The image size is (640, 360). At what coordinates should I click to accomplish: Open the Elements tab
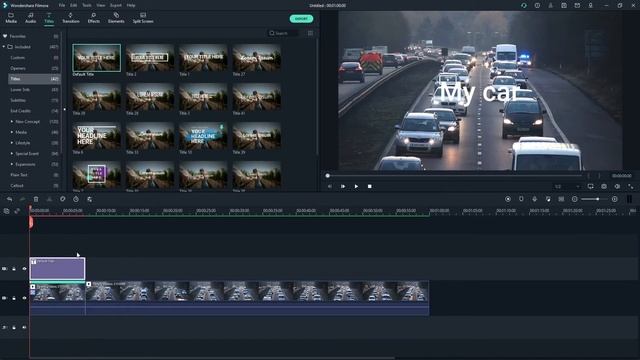click(116, 18)
